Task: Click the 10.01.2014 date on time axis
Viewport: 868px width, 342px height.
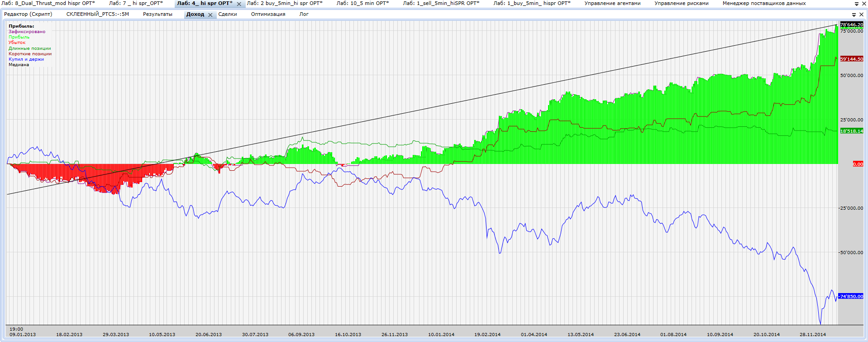Action: pos(441,335)
